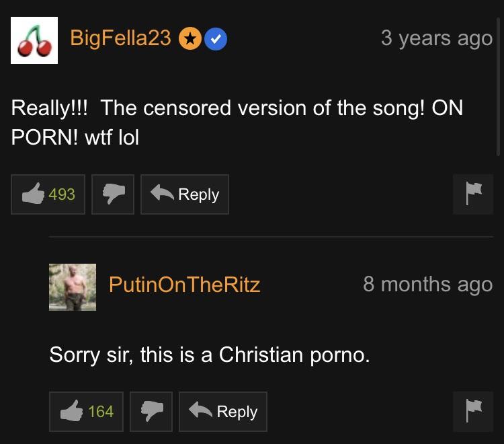Click the "8 months ago" timestamp
The image size is (504, 444).
pos(427,284)
